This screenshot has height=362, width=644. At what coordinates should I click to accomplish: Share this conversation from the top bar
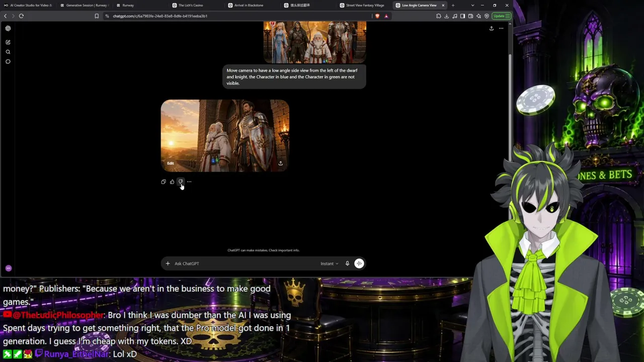point(492,29)
